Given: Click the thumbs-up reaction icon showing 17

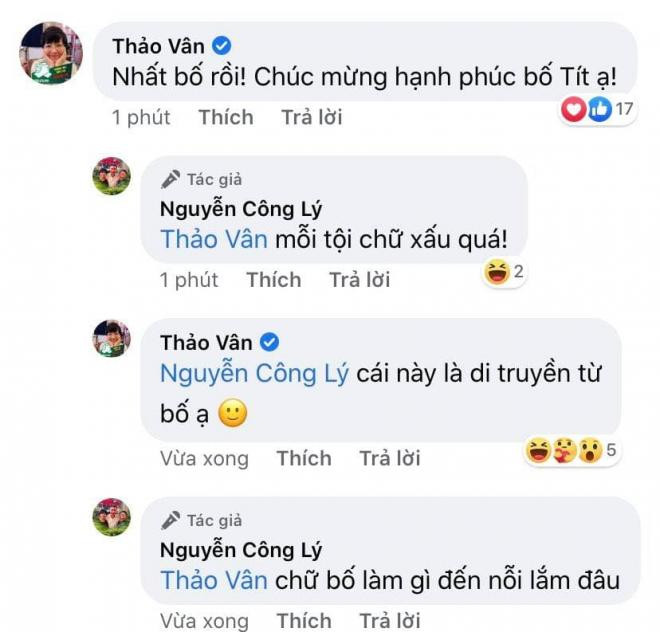Looking at the screenshot, I should click(599, 109).
